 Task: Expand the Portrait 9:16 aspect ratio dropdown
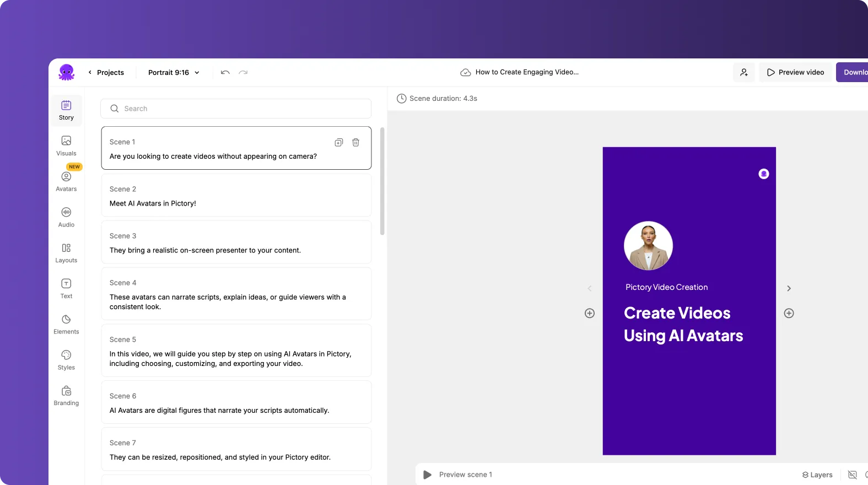tap(174, 72)
